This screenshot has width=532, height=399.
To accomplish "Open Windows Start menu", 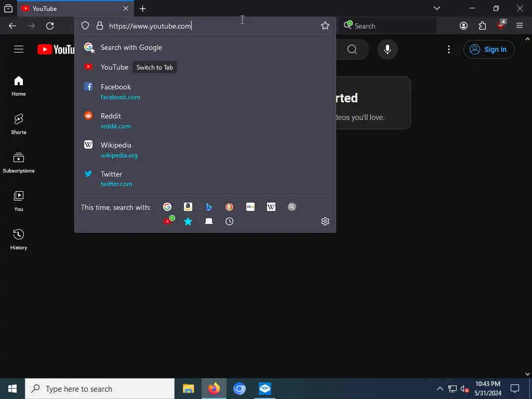I will (x=12, y=389).
